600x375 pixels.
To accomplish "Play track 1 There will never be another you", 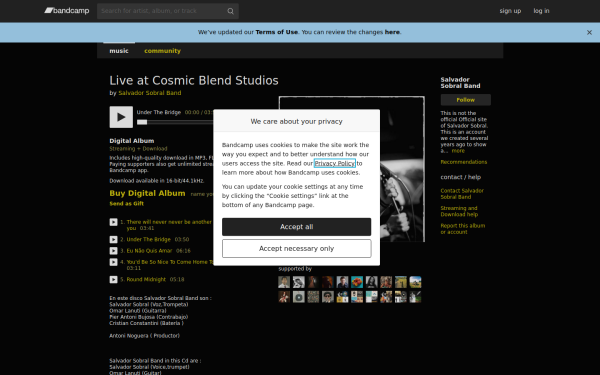I will click(113, 222).
